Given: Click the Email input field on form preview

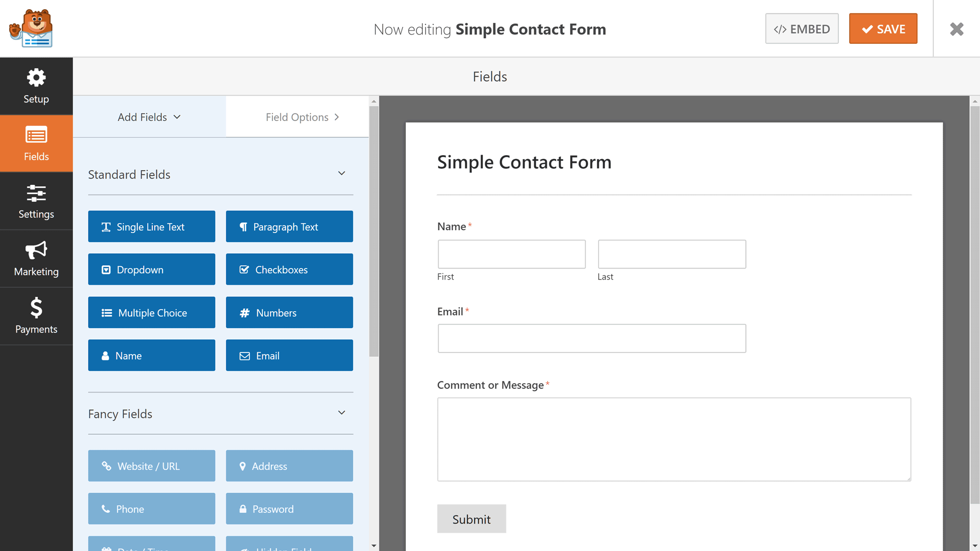Looking at the screenshot, I should tap(592, 338).
